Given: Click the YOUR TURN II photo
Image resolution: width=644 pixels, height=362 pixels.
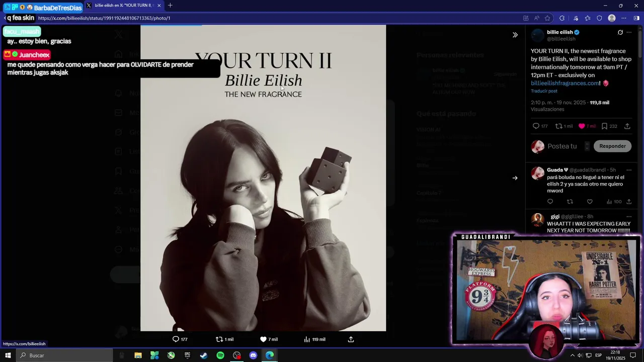Looking at the screenshot, I should [263, 178].
